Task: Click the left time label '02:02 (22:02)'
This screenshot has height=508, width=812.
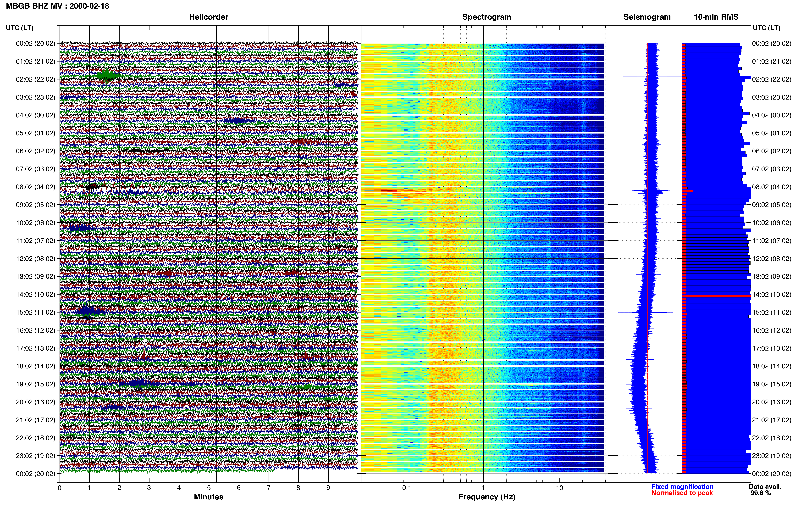Action: [36, 79]
